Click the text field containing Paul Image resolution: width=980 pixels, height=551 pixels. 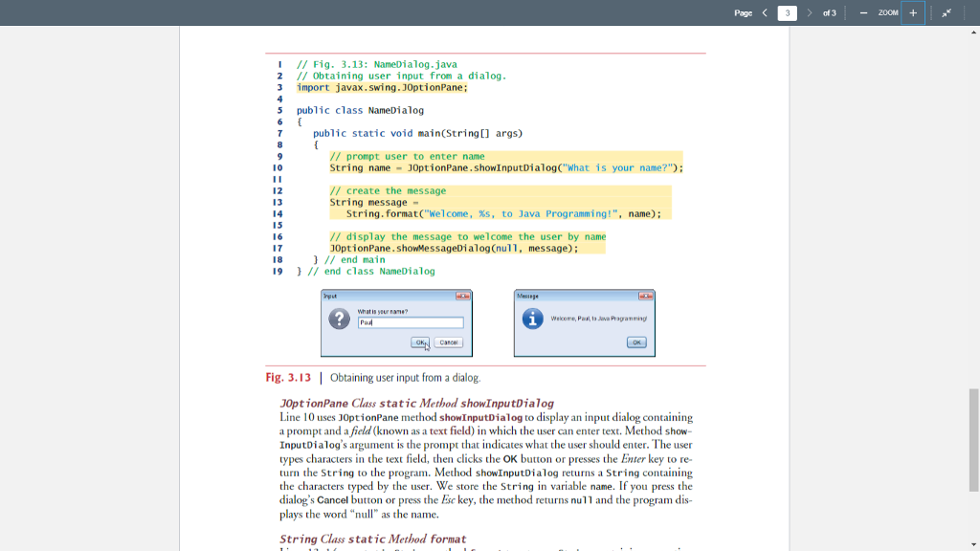click(x=412, y=322)
